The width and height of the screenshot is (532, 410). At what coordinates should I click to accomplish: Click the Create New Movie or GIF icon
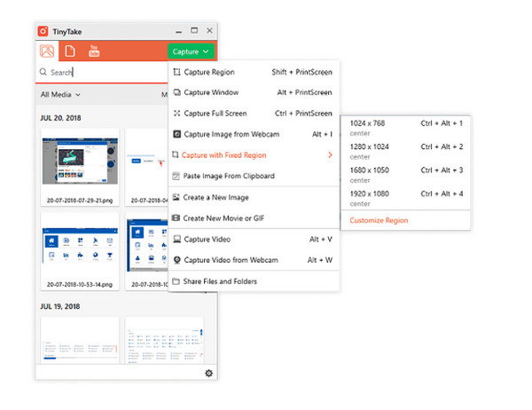(176, 218)
